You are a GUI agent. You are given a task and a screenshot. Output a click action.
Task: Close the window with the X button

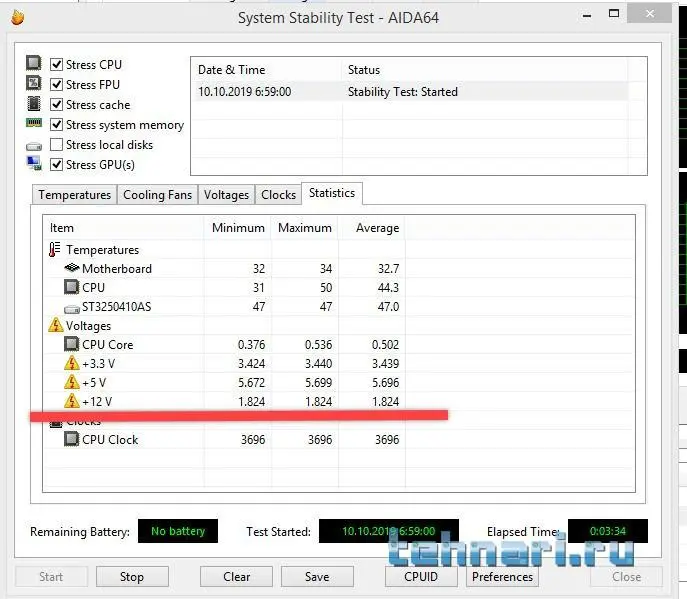tap(650, 14)
